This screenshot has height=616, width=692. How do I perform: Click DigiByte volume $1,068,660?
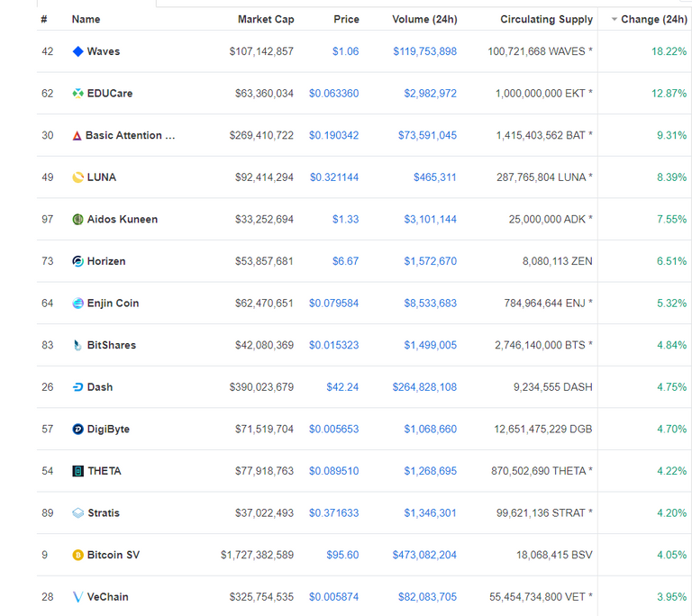click(x=431, y=429)
